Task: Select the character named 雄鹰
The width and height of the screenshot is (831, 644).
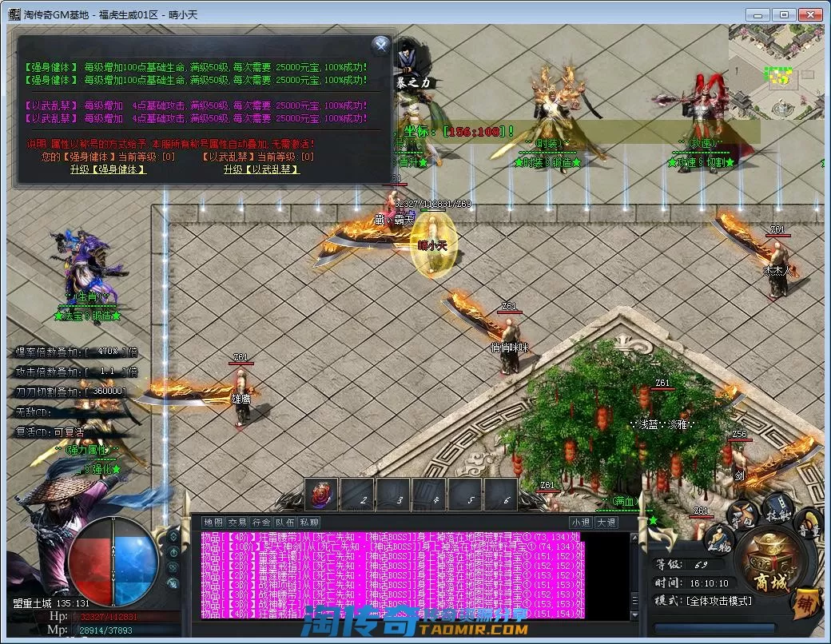Action: point(241,399)
